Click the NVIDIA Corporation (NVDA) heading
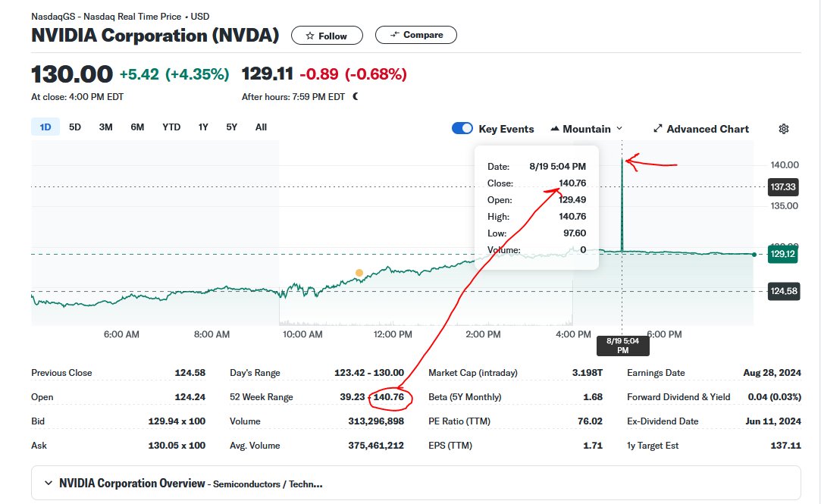The height and width of the screenshot is (504, 821). tap(155, 35)
